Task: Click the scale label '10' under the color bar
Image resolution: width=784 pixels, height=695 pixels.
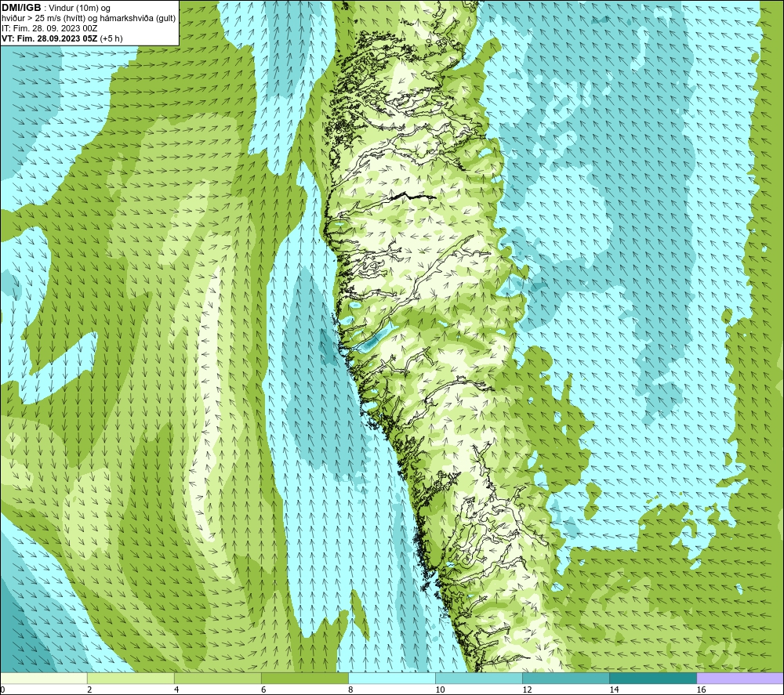Action: (x=440, y=690)
